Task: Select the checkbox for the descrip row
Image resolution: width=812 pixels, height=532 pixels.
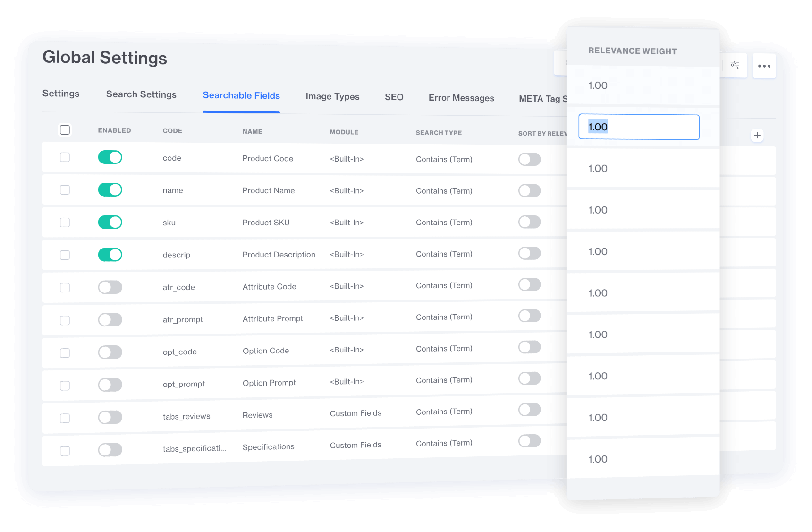Action: 65,255
